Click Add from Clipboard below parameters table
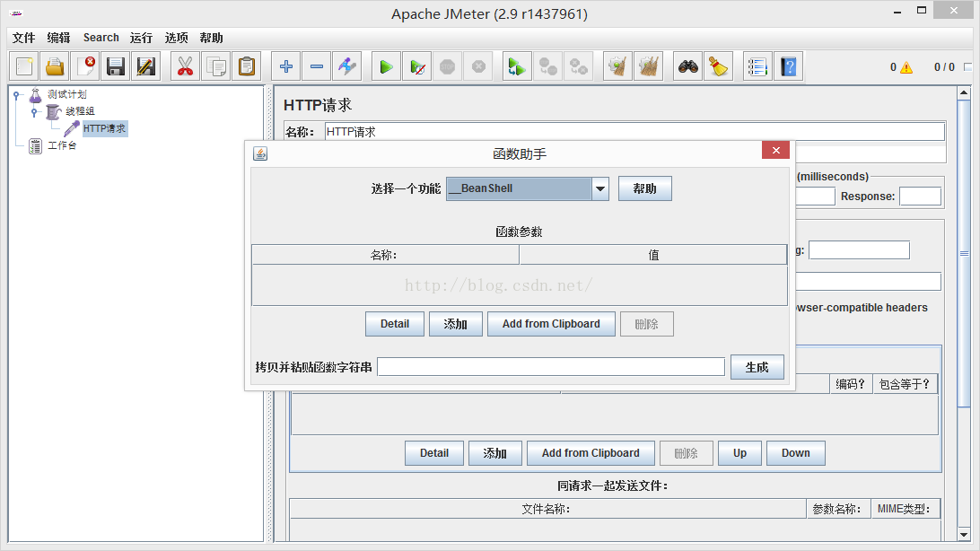Viewport: 980px width, 551px height. coord(591,453)
